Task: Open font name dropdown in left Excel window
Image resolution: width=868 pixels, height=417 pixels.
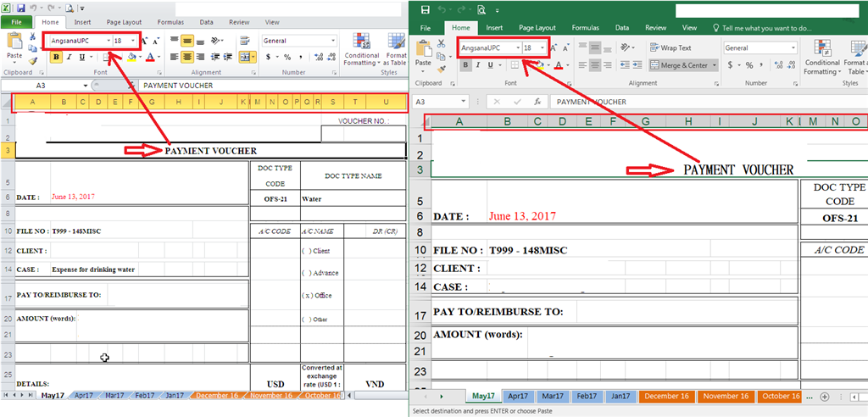Action: (108, 41)
